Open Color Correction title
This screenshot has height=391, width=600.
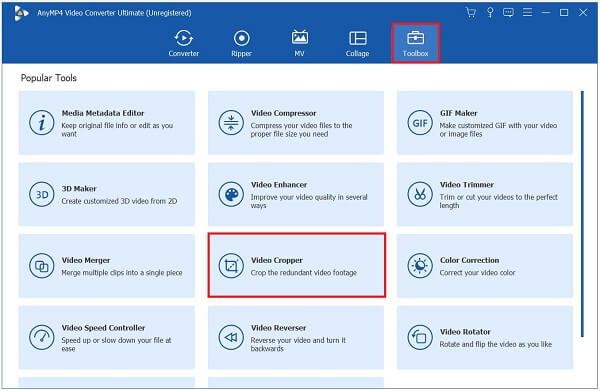click(470, 260)
